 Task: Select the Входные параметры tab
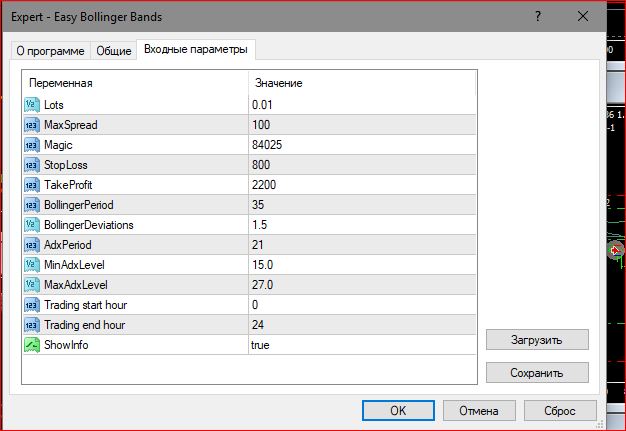pyautogui.click(x=196, y=49)
